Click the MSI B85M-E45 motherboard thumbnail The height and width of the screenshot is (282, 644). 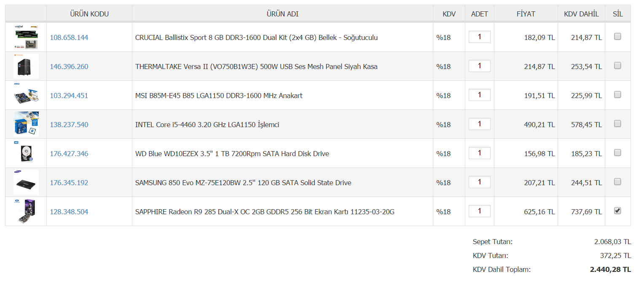[26, 95]
